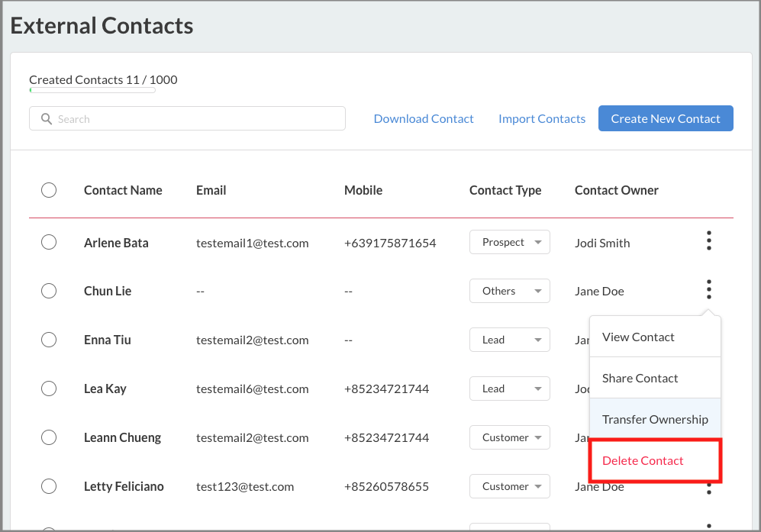Viewport: 761px width, 532px height.
Task: Click the Mobile column header
Action: click(363, 190)
